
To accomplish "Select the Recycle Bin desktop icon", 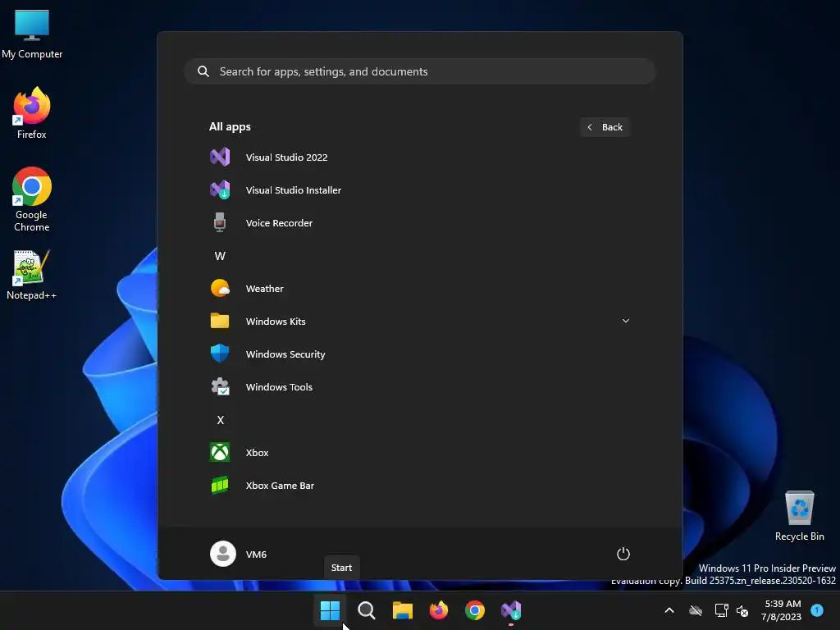I will click(799, 516).
